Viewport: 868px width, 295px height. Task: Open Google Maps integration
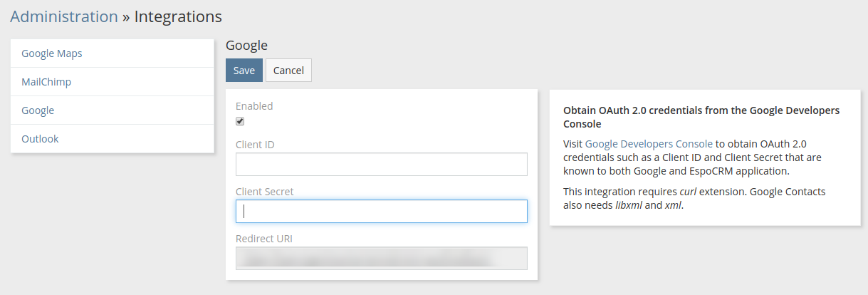pos(113,53)
